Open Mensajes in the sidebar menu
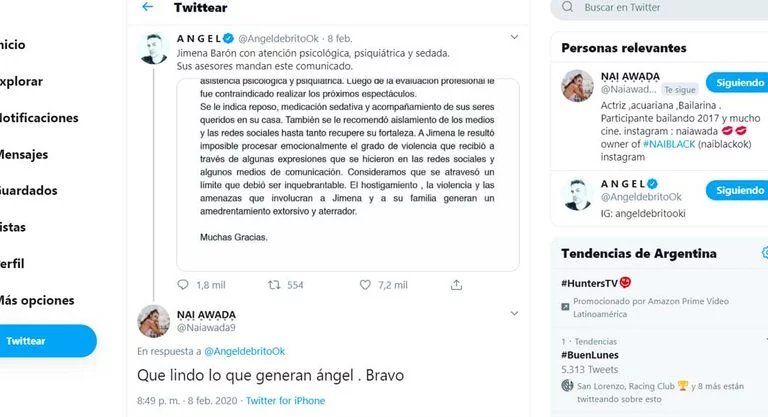Screen dimensions: 768x417 [24, 155]
